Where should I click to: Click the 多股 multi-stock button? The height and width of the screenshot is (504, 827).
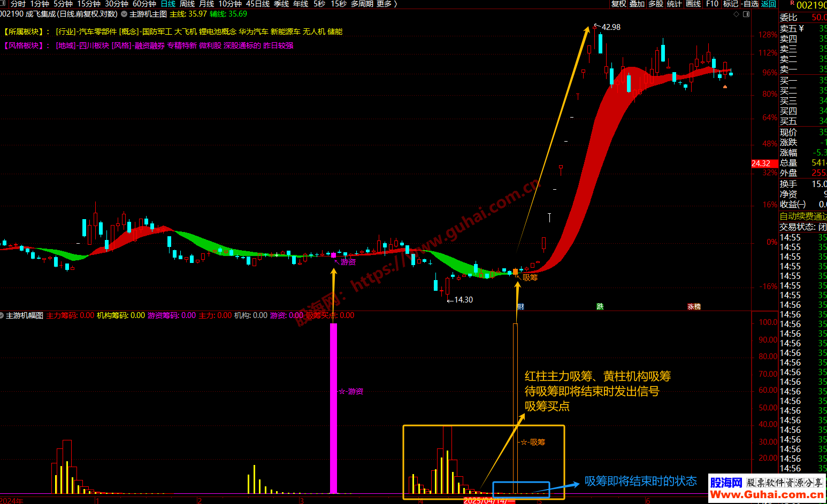click(x=656, y=4)
